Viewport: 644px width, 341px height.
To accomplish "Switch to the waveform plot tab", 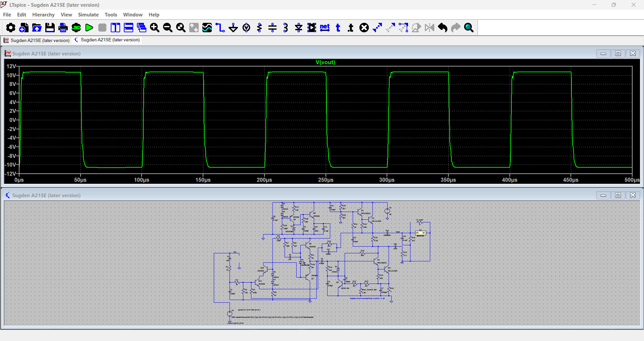I will point(36,40).
